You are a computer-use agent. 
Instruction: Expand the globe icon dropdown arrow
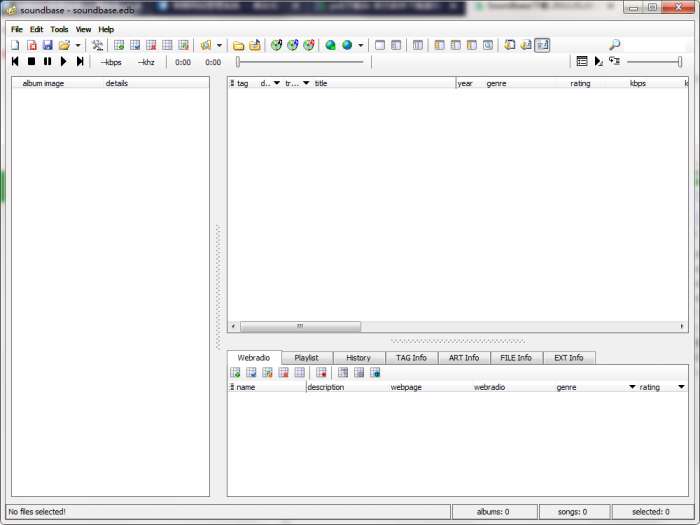pos(361,46)
